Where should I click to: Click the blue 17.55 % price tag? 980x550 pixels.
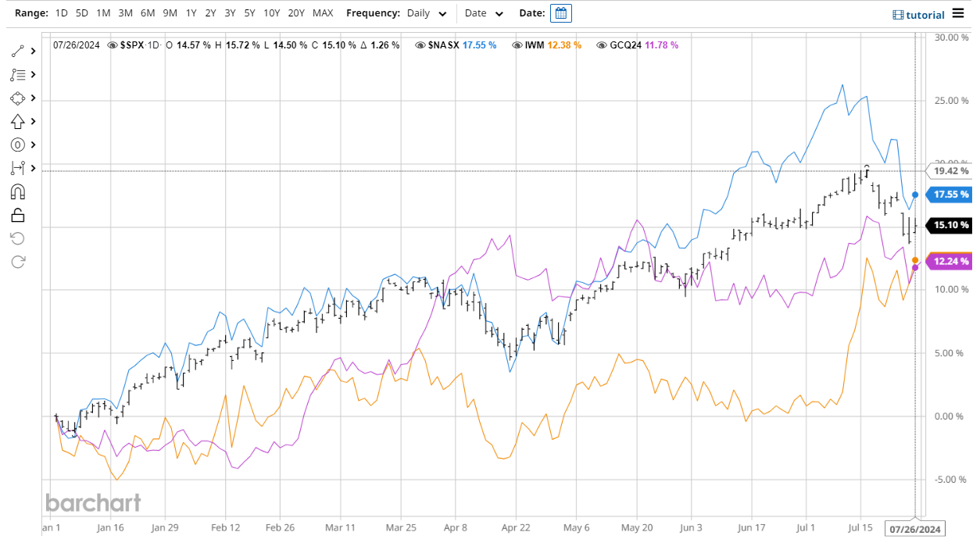click(x=949, y=195)
